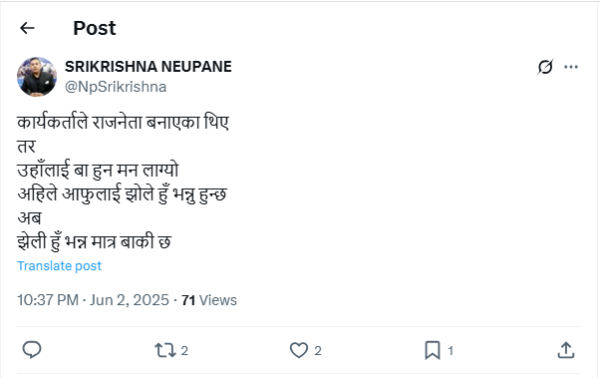
Task: Click the Post page heading
Action: (95, 28)
